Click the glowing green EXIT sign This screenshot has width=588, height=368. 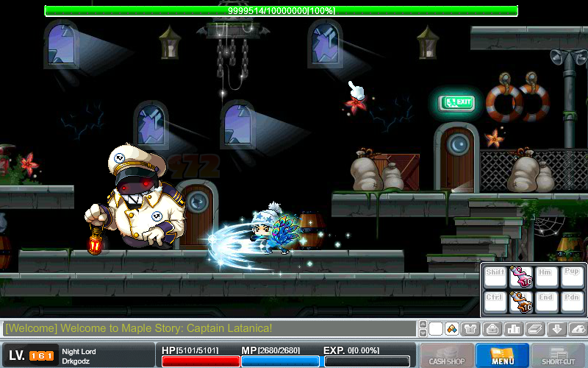pos(457,102)
